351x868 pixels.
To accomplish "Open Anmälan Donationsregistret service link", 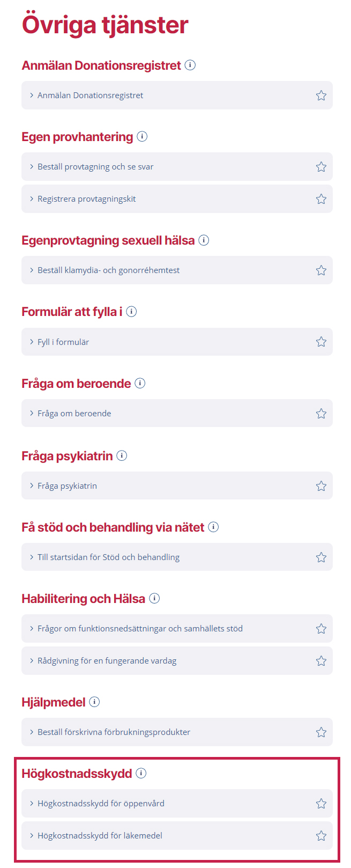I will 90,95.
